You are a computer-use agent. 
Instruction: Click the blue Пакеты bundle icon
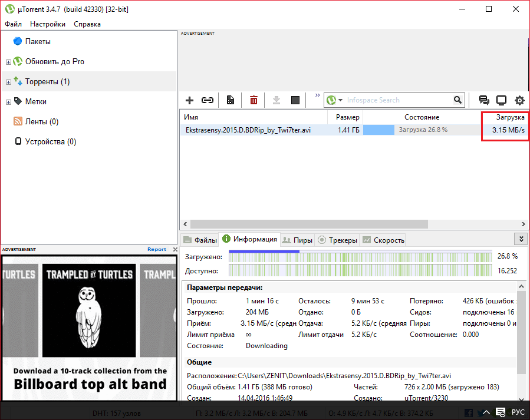(18, 41)
